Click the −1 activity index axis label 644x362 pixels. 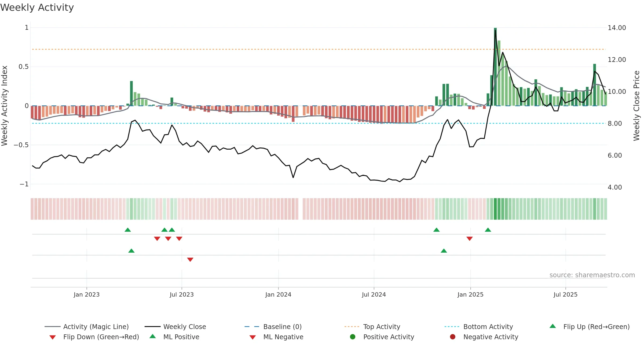24,184
